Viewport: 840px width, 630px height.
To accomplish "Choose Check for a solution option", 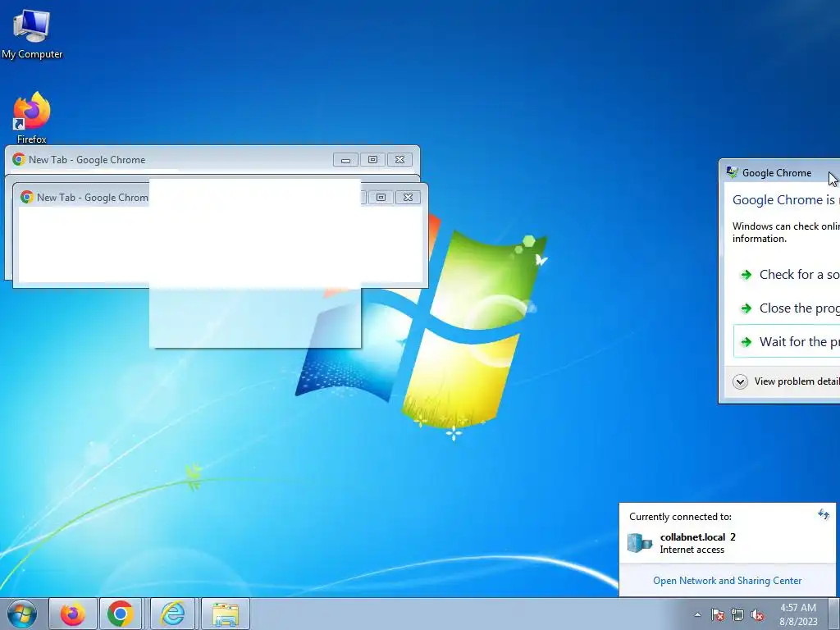I will [x=787, y=275].
